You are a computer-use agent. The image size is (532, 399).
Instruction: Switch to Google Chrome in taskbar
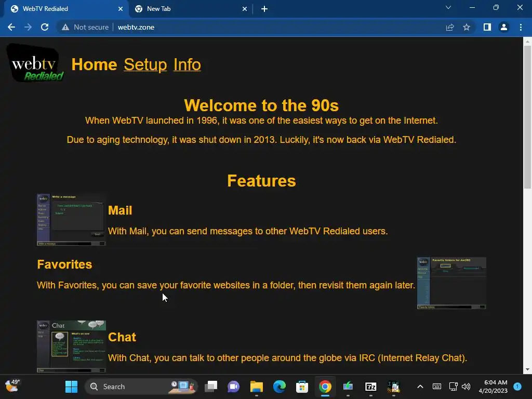325,387
